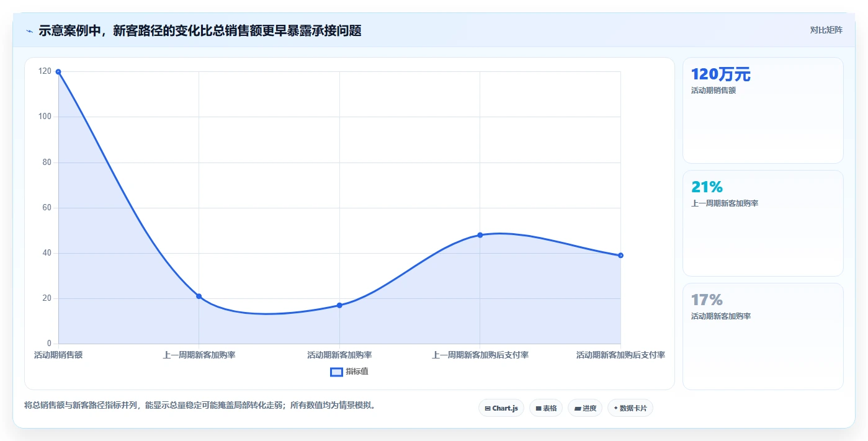Click the x-axis label 活动期新客加购率

(339, 355)
